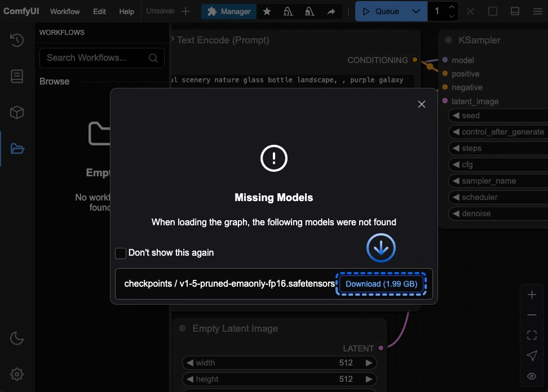Click the free cache icon before share arrow

[x=310, y=11]
